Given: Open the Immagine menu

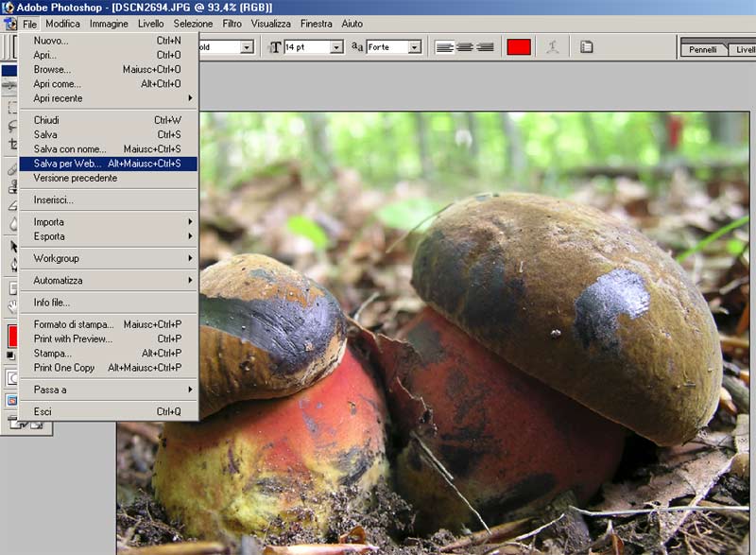Looking at the screenshot, I should [x=109, y=24].
